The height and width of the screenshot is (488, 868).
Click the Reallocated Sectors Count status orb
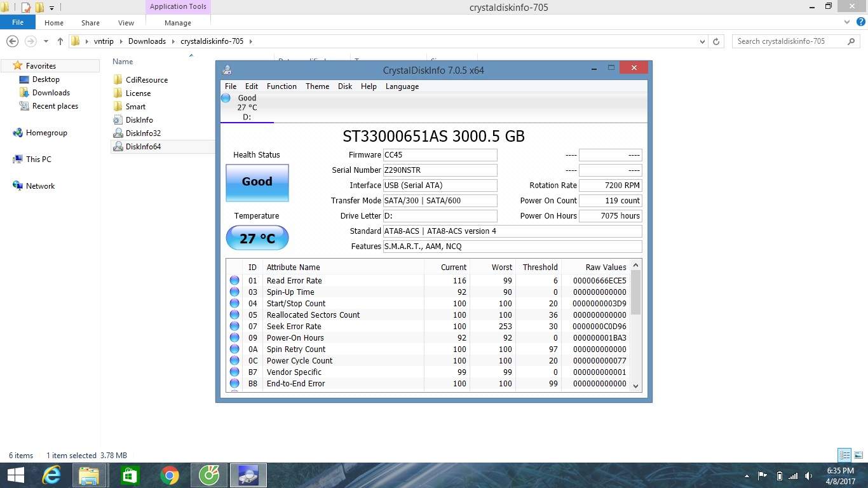(x=234, y=315)
